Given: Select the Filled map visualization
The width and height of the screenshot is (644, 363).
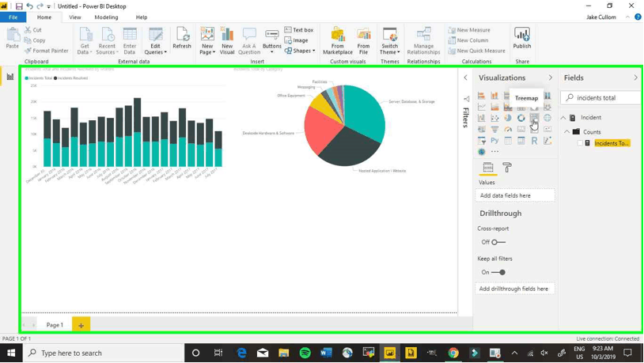Looking at the screenshot, I should point(481,130).
